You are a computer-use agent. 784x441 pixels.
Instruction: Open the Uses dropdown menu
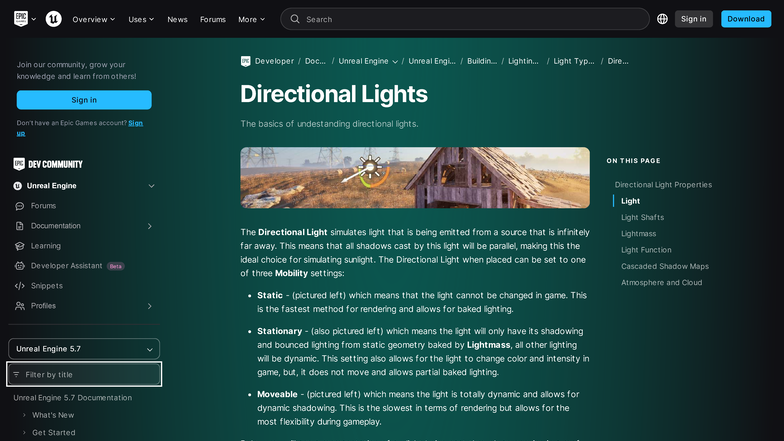[141, 19]
